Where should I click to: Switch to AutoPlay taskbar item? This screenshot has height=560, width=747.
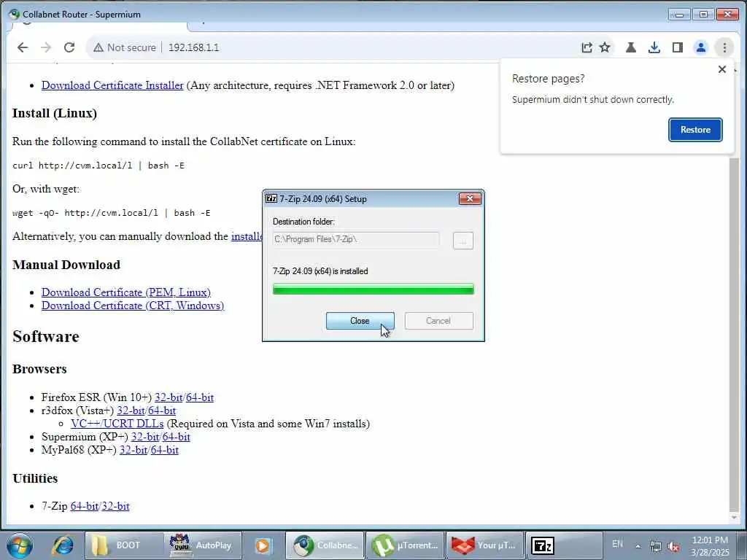point(203,545)
